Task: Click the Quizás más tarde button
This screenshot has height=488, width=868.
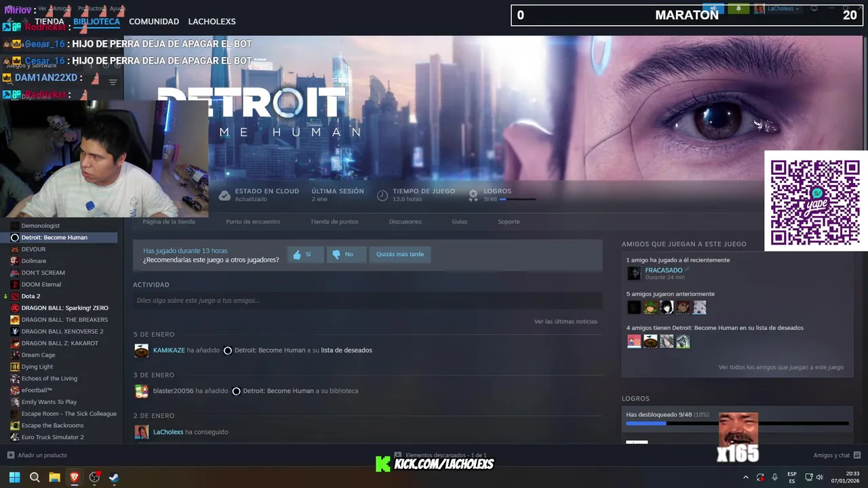Action: tap(400, 255)
